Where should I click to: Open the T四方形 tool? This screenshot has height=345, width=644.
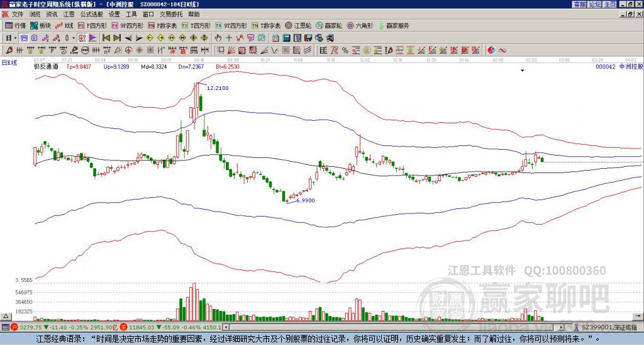[196, 25]
